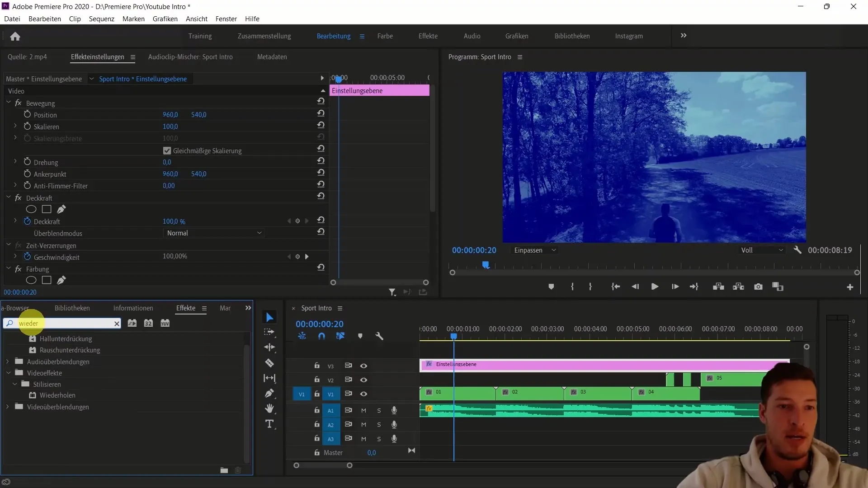The width and height of the screenshot is (868, 488).
Task: Click the Einpassen dropdown in program monitor
Action: 533,250
